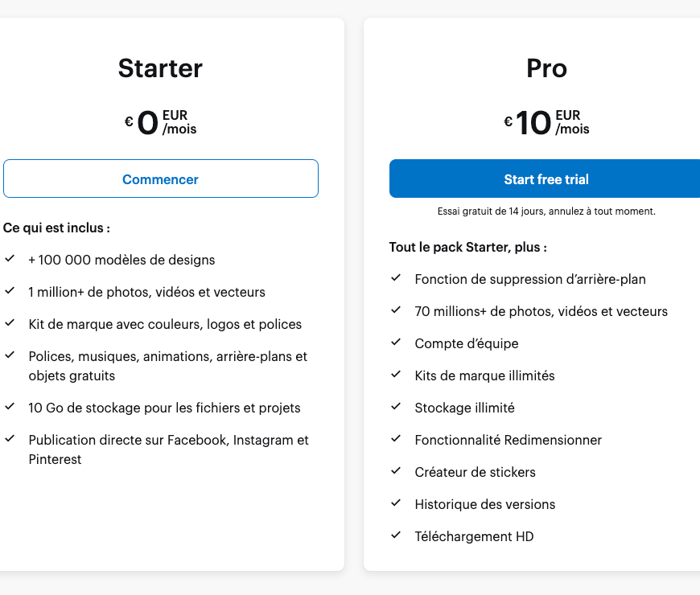700x595 pixels.
Task: Click checkmark next to Téléchargement HD
Action: 396,535
